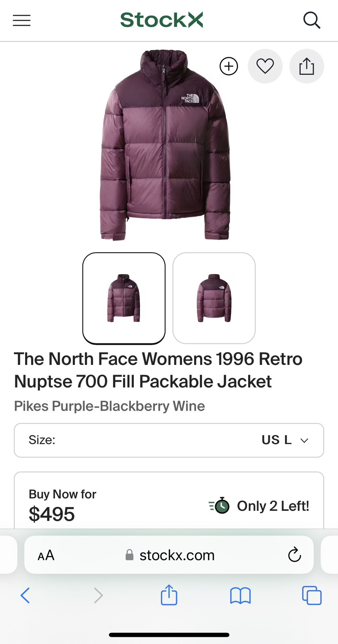338x644 pixels.
Task: Expand size options with chevron arrow
Action: [304, 440]
